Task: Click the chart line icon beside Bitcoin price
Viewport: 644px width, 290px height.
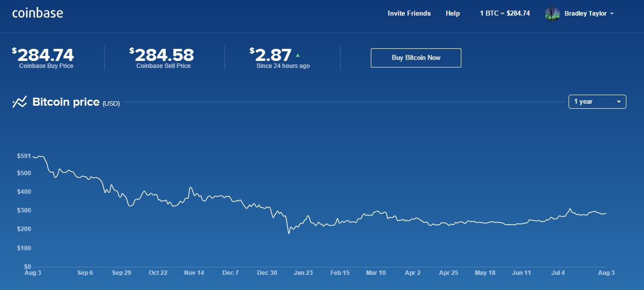Action: click(20, 102)
